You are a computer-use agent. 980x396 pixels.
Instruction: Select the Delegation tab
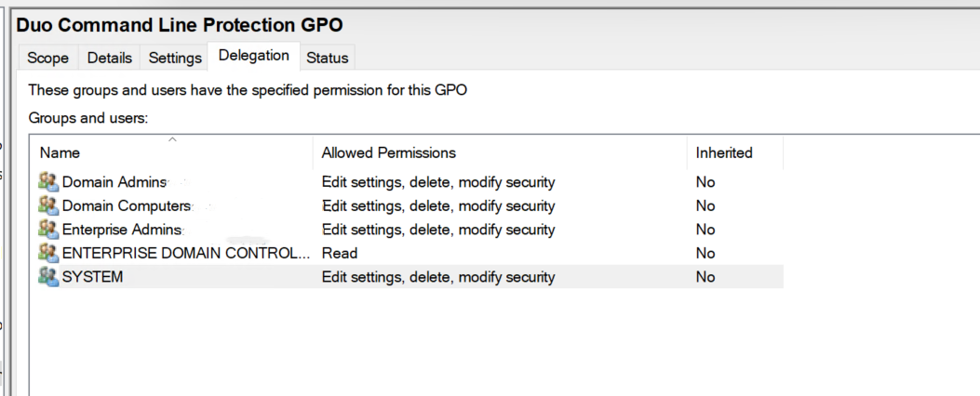pos(253,56)
